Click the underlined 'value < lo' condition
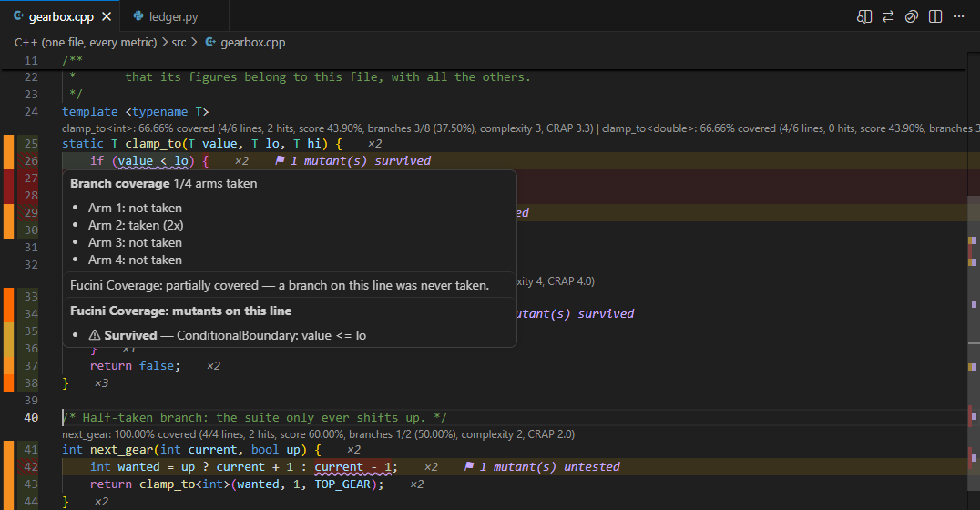The width and height of the screenshot is (980, 510). tap(153, 160)
